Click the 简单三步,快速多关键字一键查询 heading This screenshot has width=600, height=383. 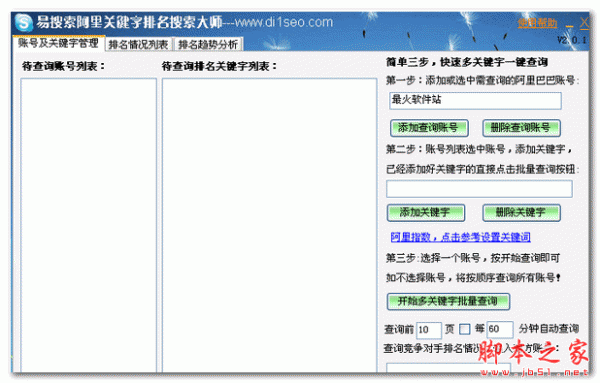467,62
